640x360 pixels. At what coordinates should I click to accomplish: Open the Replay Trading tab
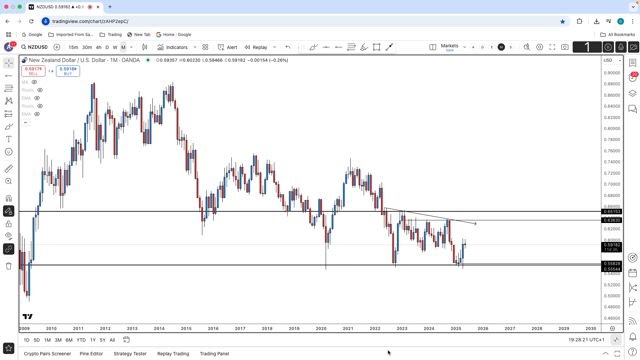pos(173,353)
